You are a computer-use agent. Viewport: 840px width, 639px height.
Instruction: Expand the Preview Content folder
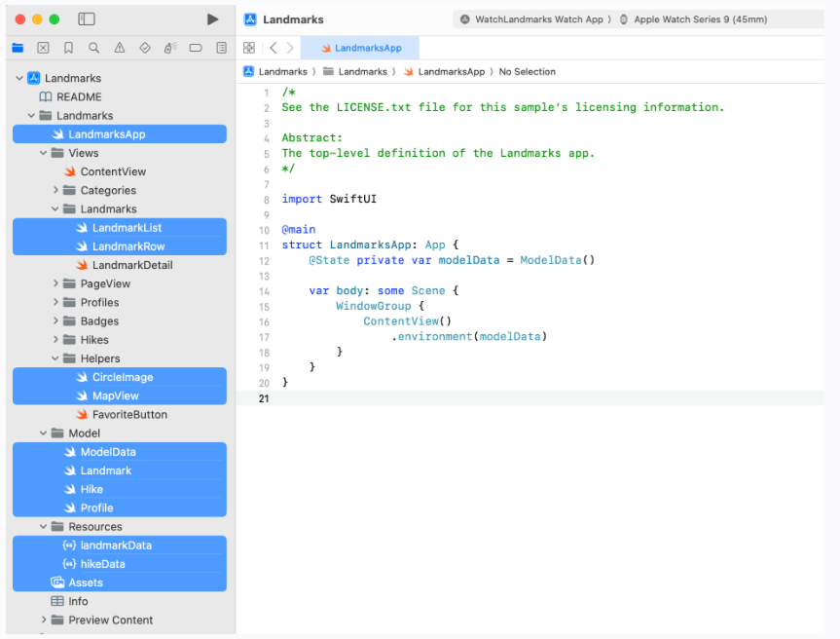(44, 620)
